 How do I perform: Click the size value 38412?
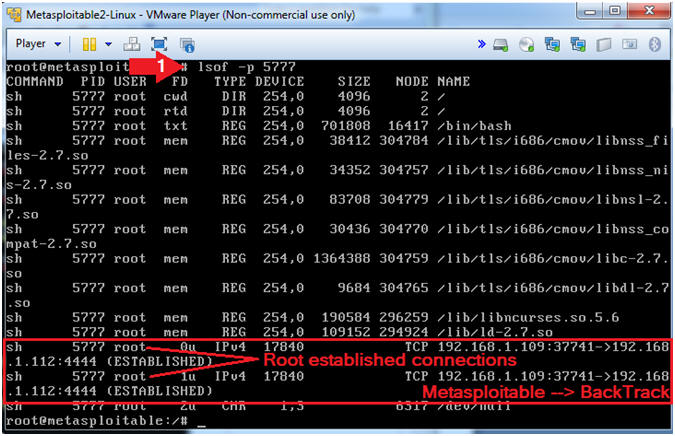coord(350,141)
